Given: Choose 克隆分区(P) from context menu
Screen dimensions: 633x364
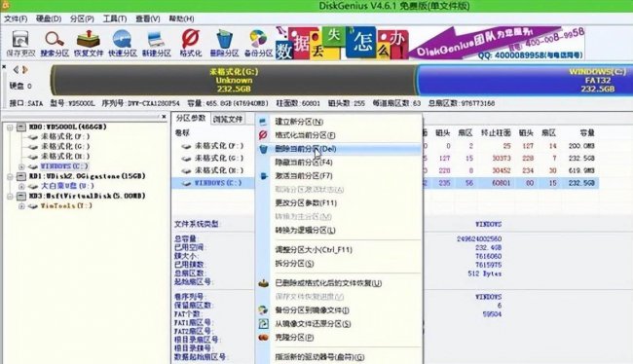Looking at the screenshot, I should pyautogui.click(x=339, y=338).
